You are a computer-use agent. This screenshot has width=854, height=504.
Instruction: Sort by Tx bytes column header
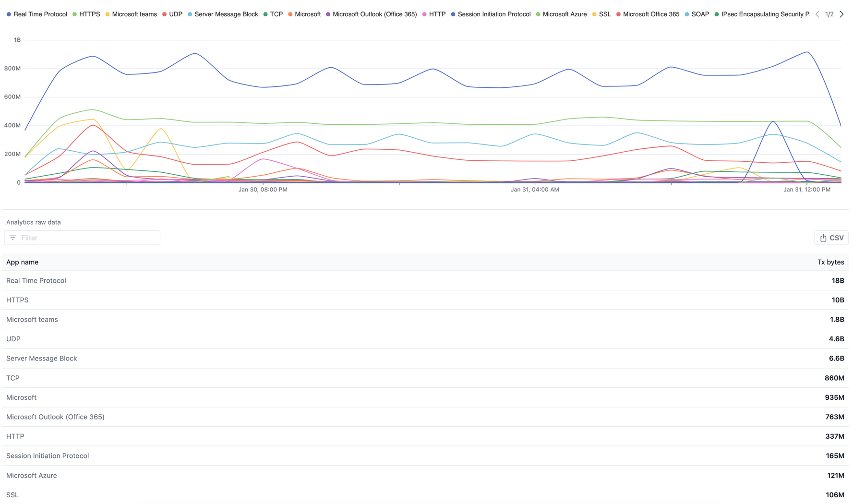point(830,262)
